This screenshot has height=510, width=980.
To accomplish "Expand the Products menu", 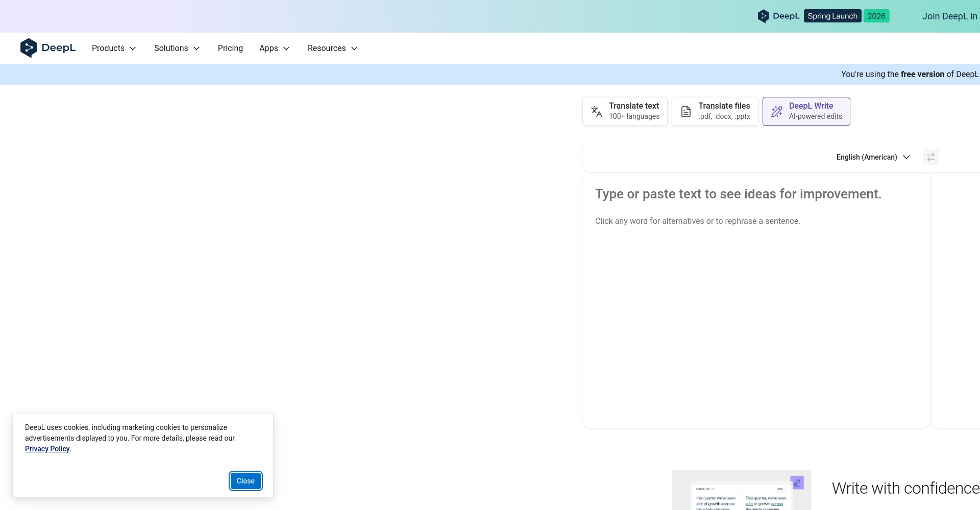I will (114, 48).
